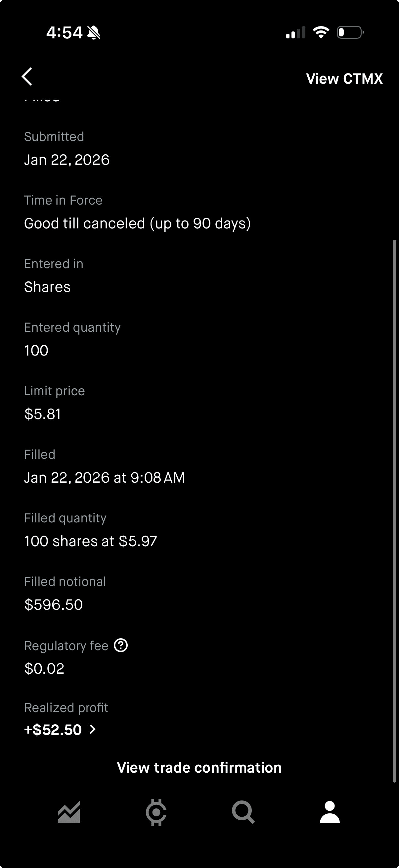The height and width of the screenshot is (868, 399).
Task: Open the crypto tab icon
Action: click(x=156, y=812)
